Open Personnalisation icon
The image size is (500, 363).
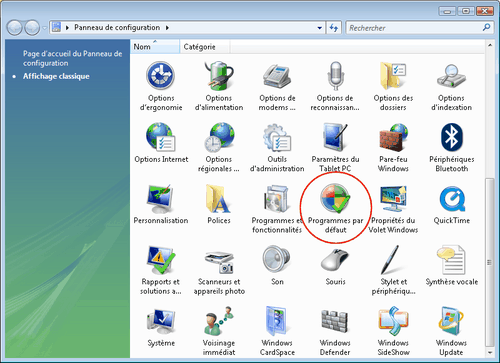click(161, 199)
